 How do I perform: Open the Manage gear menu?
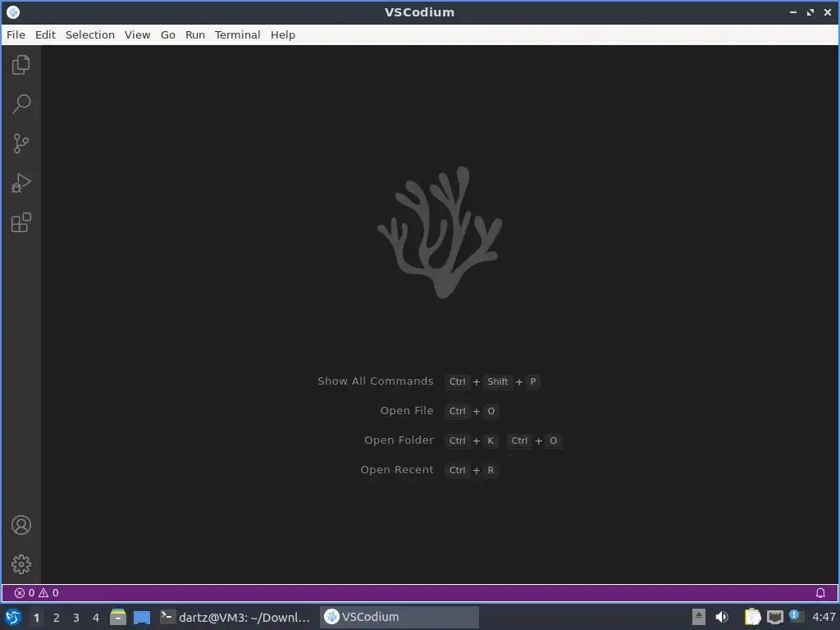21,564
